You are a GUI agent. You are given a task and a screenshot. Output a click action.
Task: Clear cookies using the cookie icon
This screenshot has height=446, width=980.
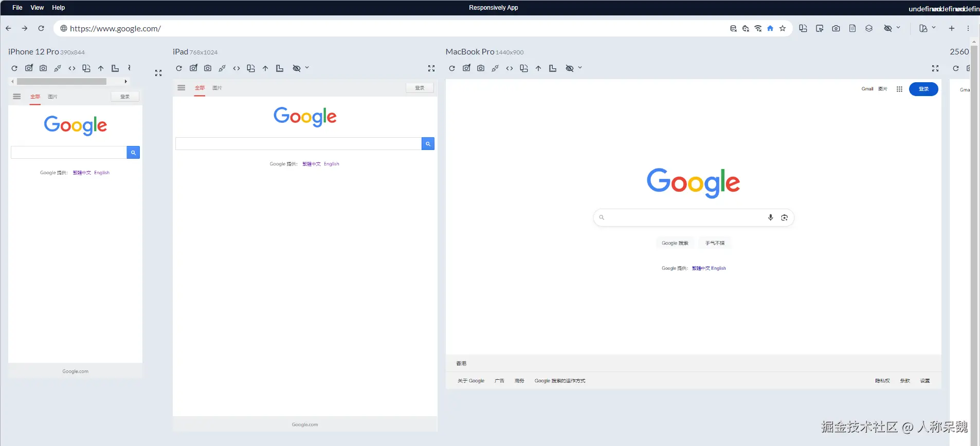746,28
